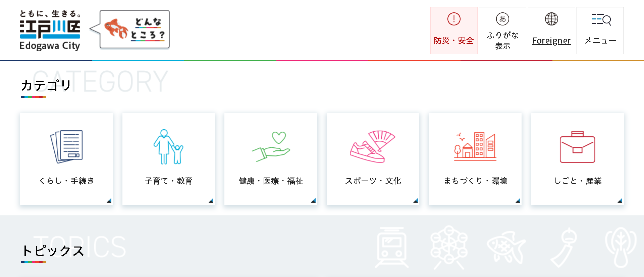This screenshot has width=644, height=277.
Task: Open the どんなところ？ goldfish banner
Action: coord(134,29)
